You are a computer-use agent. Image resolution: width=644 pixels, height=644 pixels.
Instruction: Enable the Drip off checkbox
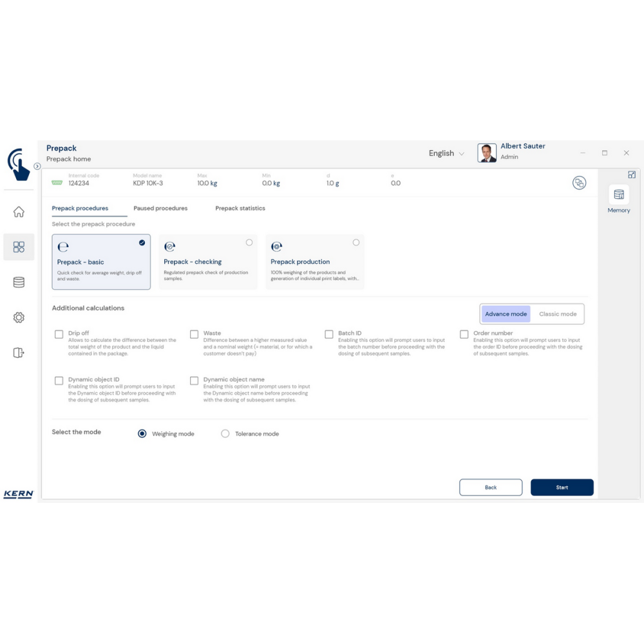(x=59, y=334)
